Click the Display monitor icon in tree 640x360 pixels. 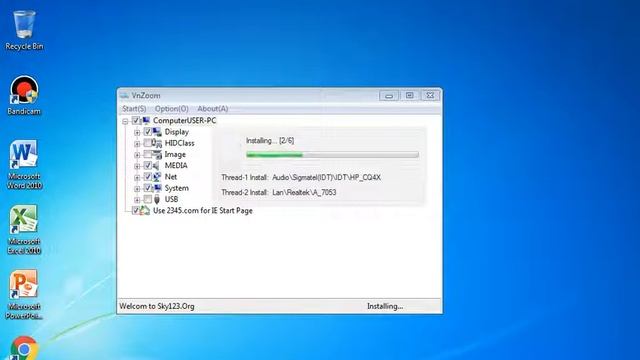tap(157, 132)
